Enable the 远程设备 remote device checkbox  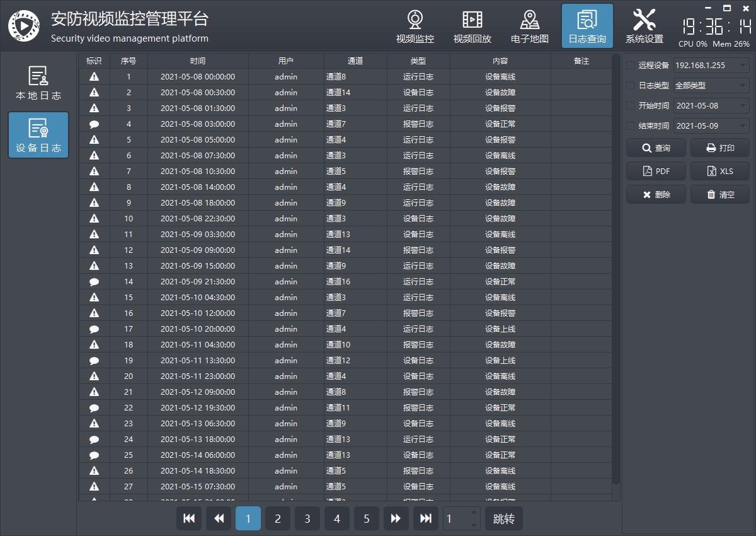(631, 65)
